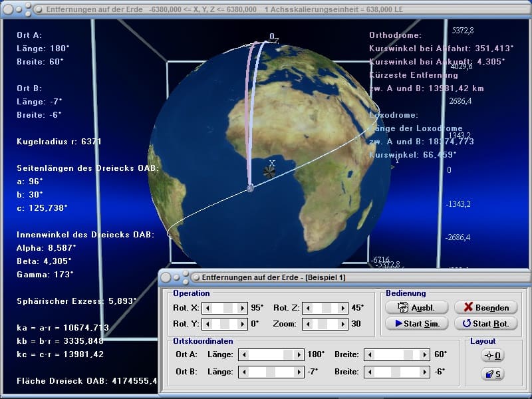
Task: Decrease Ort A Breite with left arrow
Action: click(370, 355)
